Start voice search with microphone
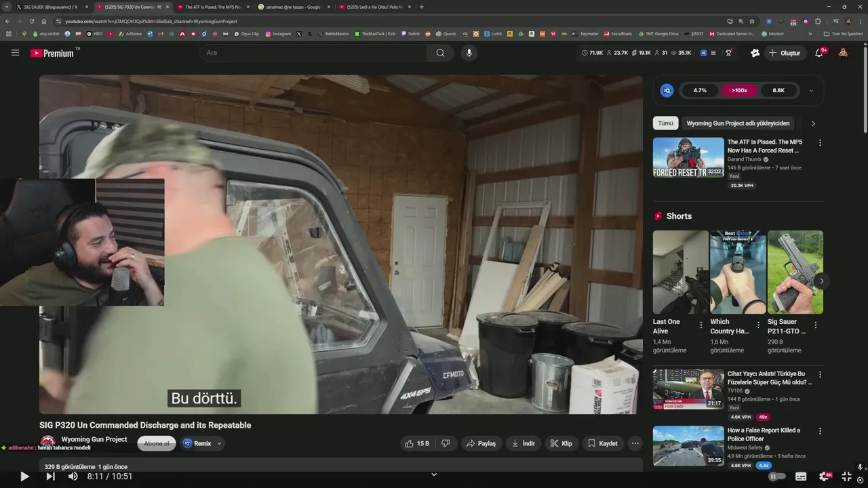This screenshot has height=488, width=868. 469,53
